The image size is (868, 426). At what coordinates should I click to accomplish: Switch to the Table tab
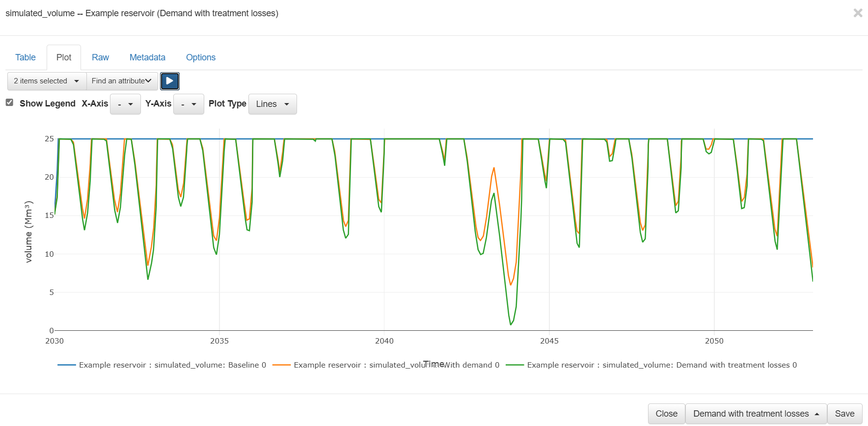click(26, 57)
